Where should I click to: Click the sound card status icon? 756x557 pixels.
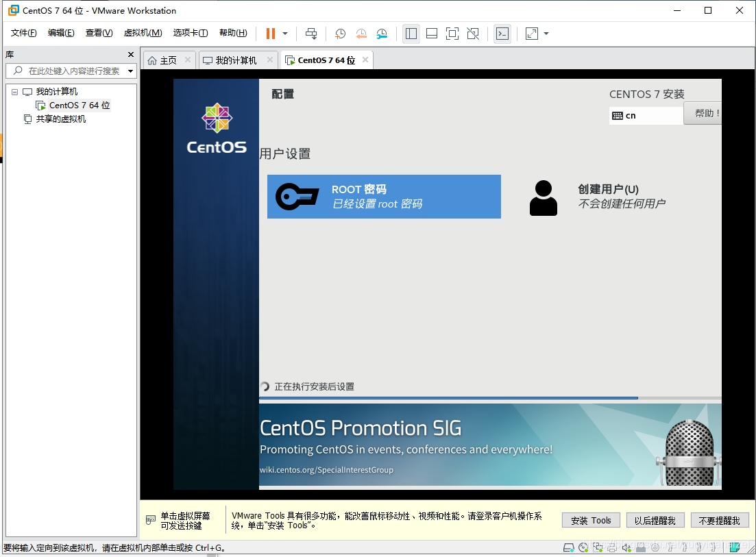point(626,547)
